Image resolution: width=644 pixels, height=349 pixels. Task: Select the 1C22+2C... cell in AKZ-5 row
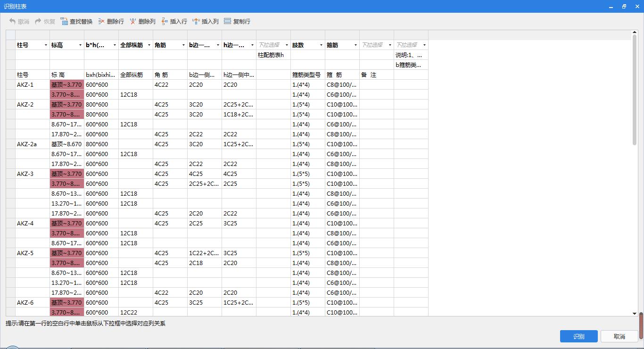point(205,253)
